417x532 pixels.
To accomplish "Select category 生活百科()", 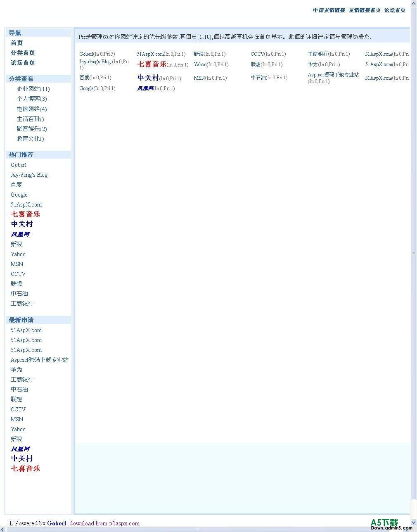I will (x=30, y=119).
